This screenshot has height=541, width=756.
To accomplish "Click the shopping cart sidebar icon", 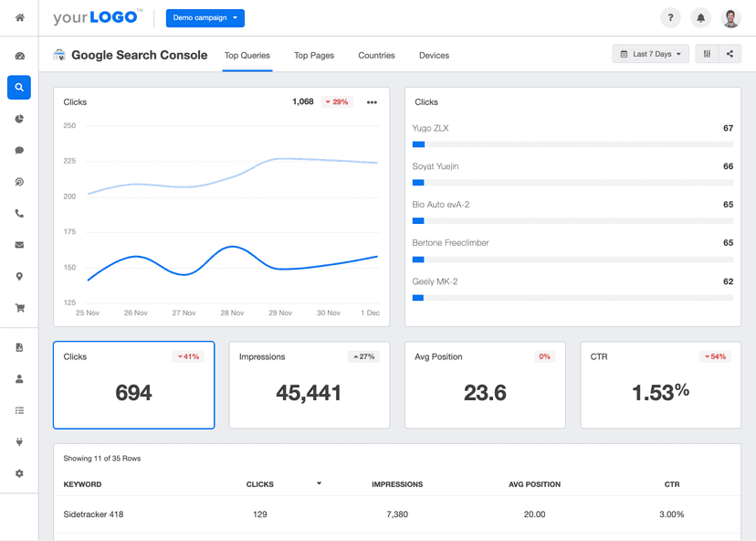I will (x=18, y=307).
